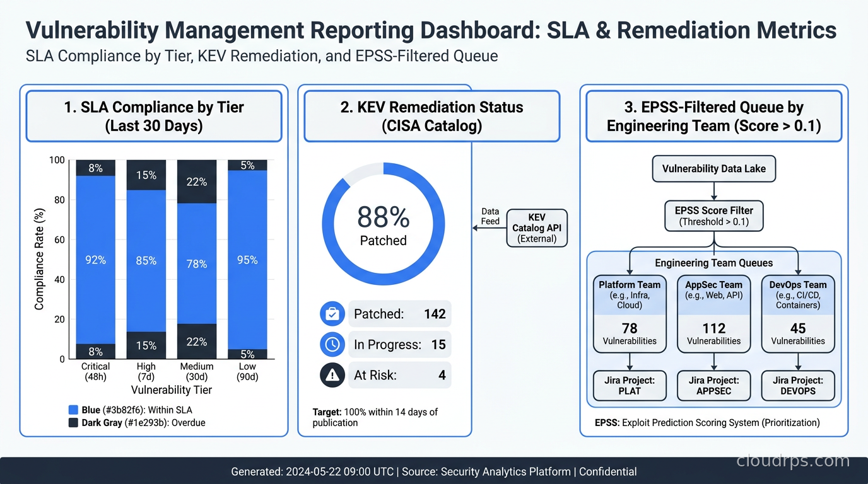Click the High bar's 85% segment
Image resolution: width=868 pixels, height=484 pixels.
146,260
